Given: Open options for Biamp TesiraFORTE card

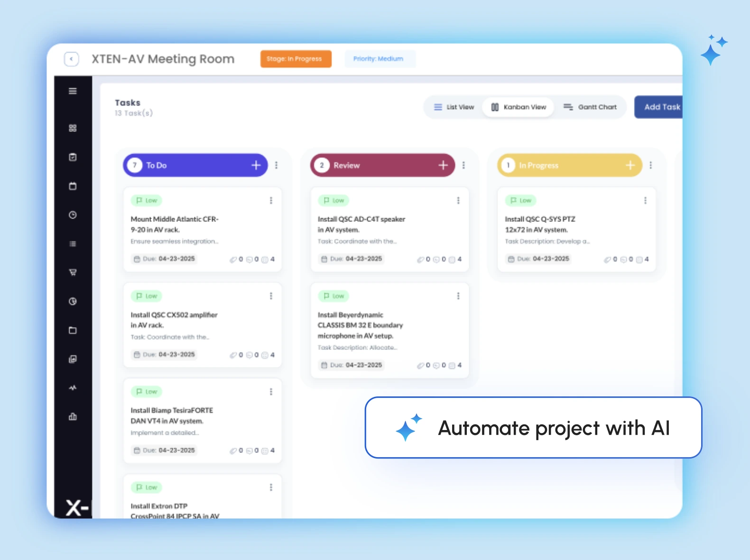Looking at the screenshot, I should coord(271,392).
